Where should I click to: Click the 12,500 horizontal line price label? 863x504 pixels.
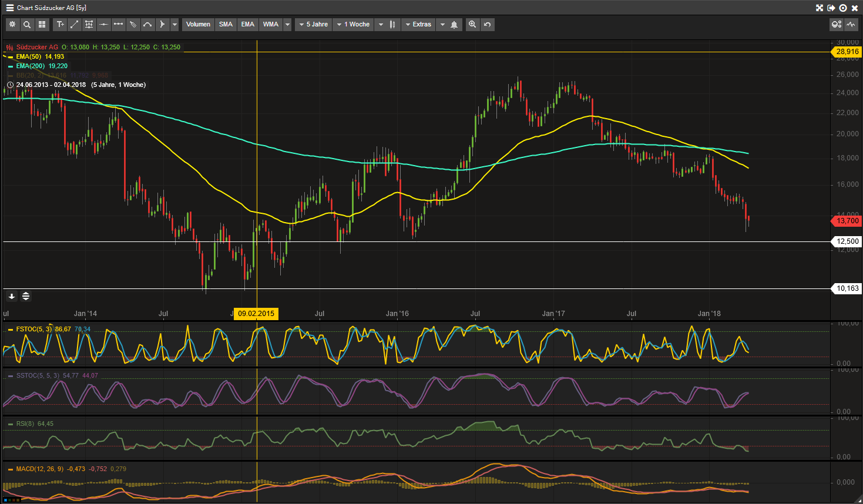(x=847, y=241)
